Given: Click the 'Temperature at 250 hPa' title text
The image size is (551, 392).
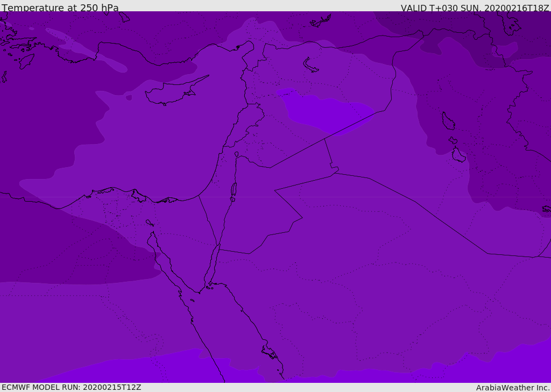Looking at the screenshot, I should point(60,8).
